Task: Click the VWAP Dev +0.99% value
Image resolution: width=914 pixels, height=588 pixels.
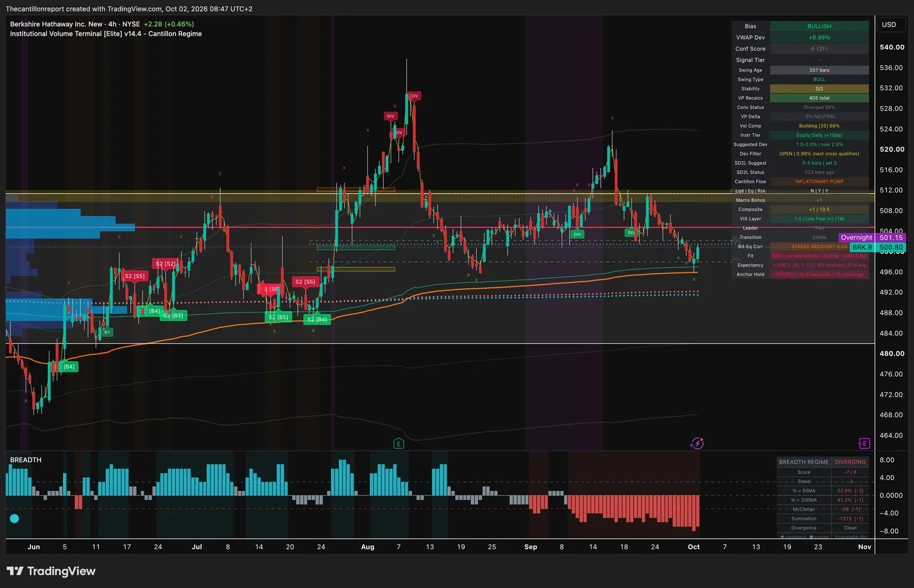Action: pyautogui.click(x=819, y=38)
